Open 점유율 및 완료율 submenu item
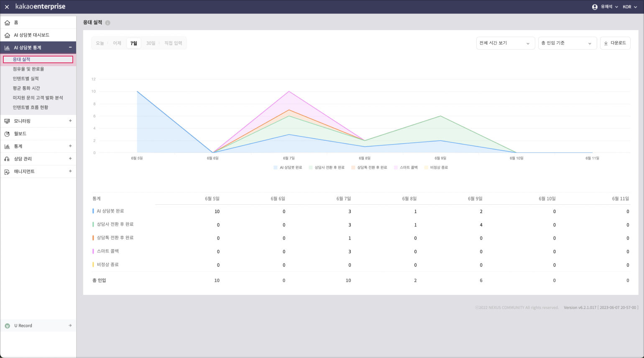The height and width of the screenshot is (358, 644). click(28, 69)
